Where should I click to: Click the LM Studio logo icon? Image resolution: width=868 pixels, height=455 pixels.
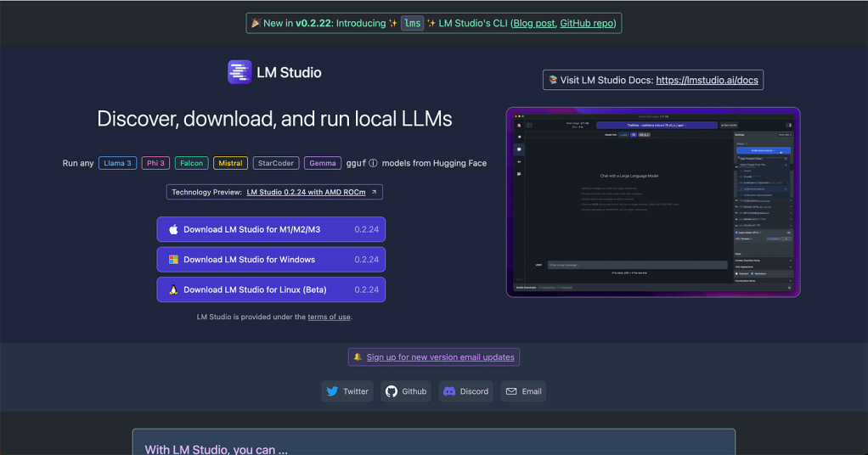tap(240, 72)
